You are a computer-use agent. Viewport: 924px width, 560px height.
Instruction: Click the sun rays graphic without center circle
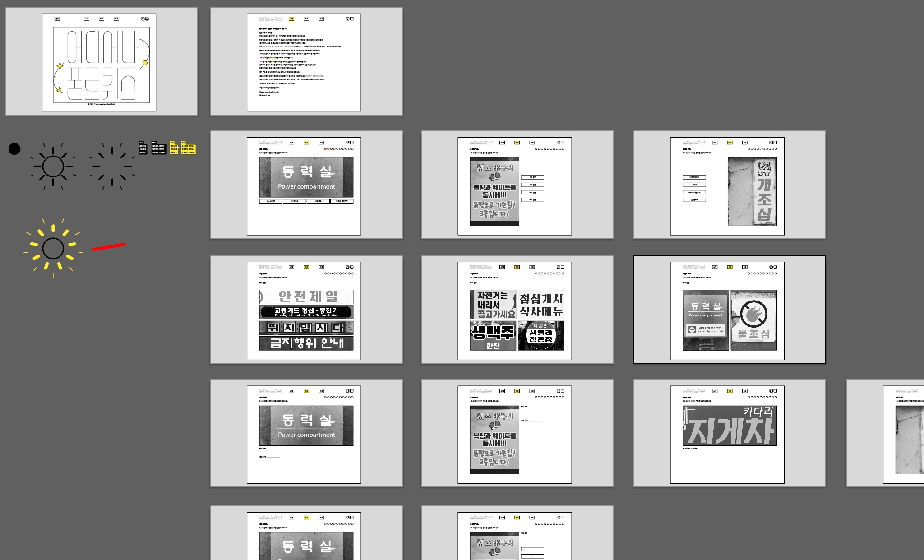112,167
